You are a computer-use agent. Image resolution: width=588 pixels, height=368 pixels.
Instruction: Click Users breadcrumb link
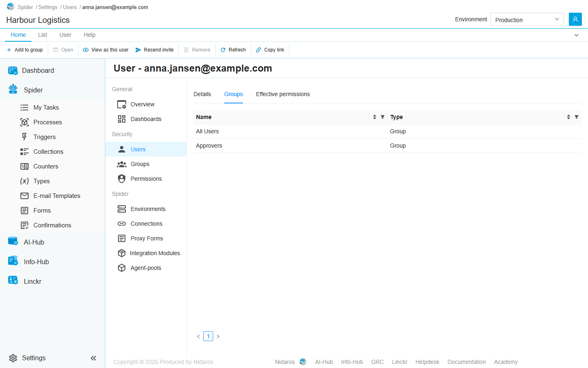[x=70, y=7]
